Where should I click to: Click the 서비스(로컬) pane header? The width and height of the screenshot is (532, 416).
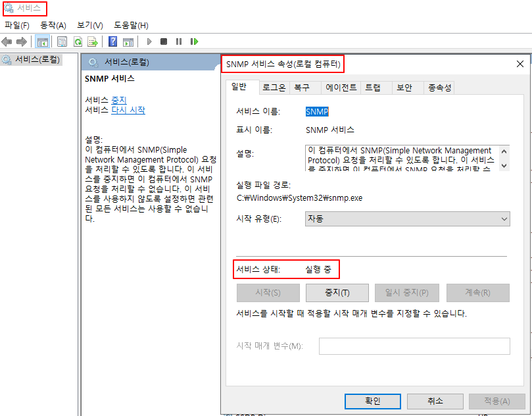151,62
